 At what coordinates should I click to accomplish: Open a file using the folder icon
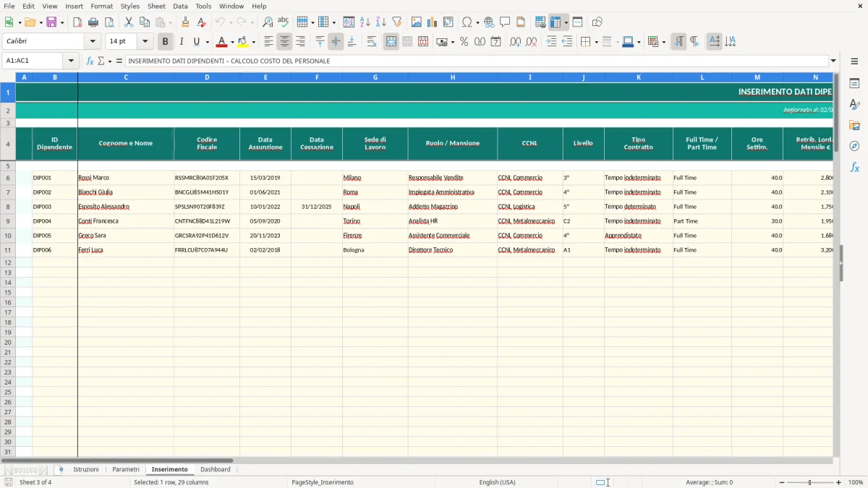[29, 22]
